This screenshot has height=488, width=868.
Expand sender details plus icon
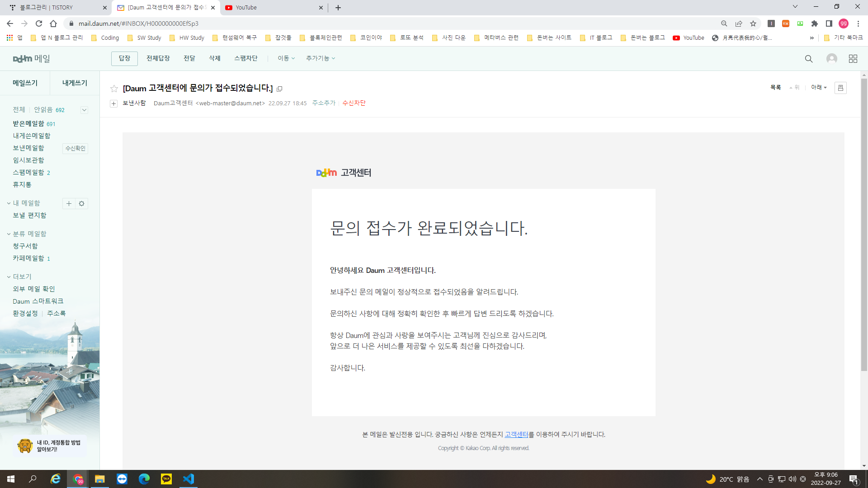pyautogui.click(x=113, y=103)
